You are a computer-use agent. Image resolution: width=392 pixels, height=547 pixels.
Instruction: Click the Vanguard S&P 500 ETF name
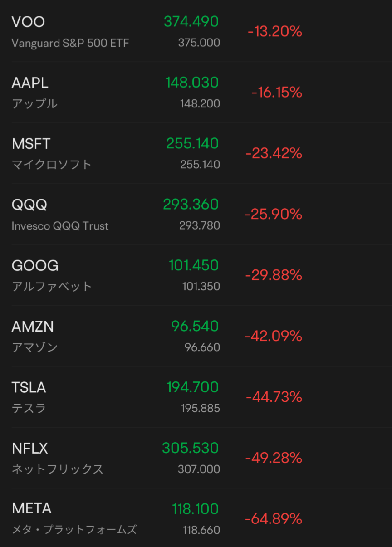(70, 43)
